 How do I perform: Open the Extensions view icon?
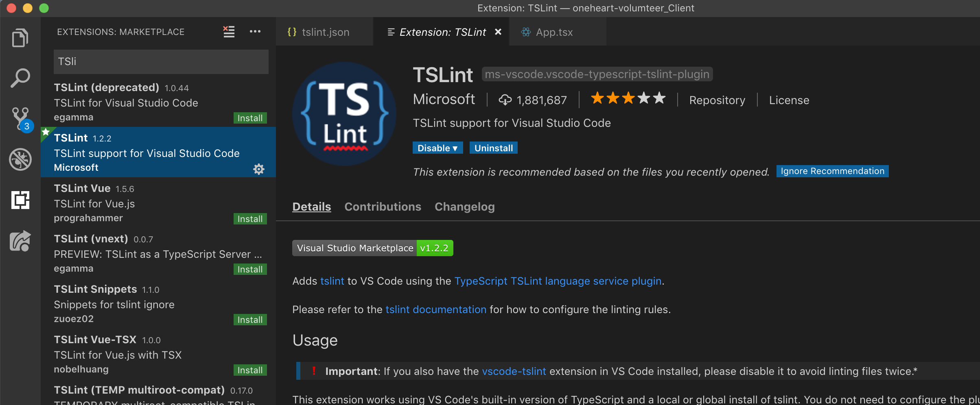click(20, 200)
